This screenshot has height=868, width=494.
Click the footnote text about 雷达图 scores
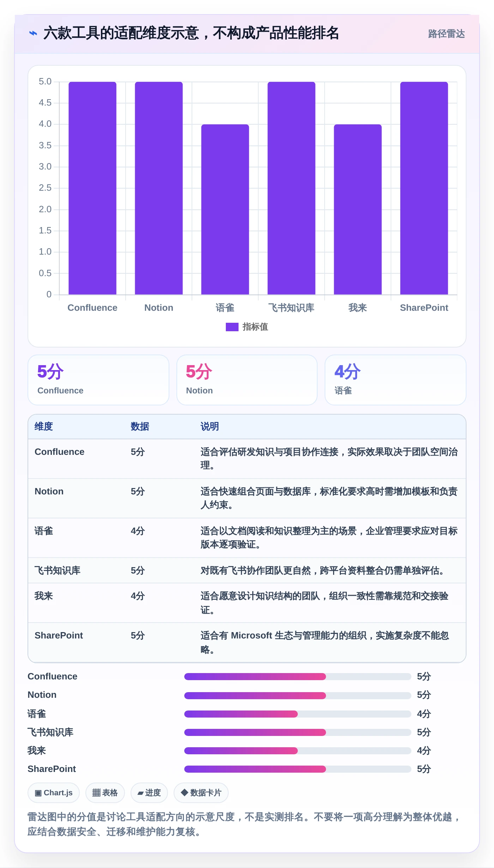click(243, 824)
